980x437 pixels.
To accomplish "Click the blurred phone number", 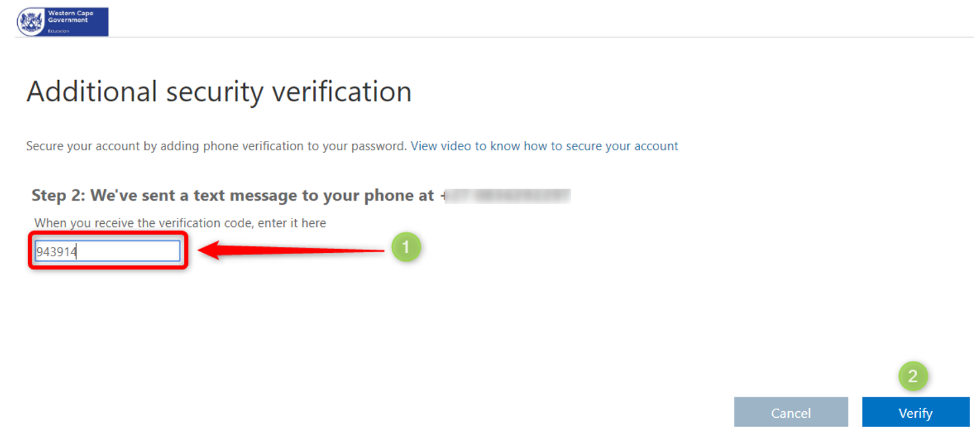I will tap(506, 195).
